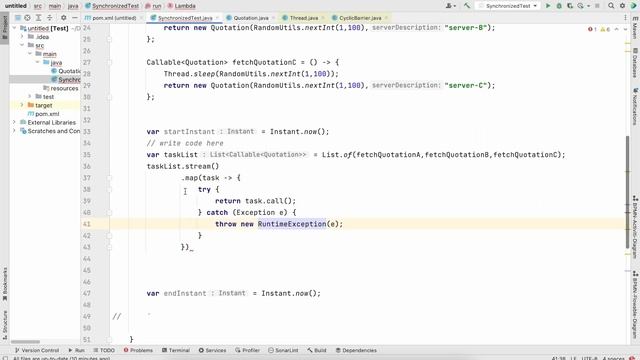Expand the test folder

tap(30, 97)
